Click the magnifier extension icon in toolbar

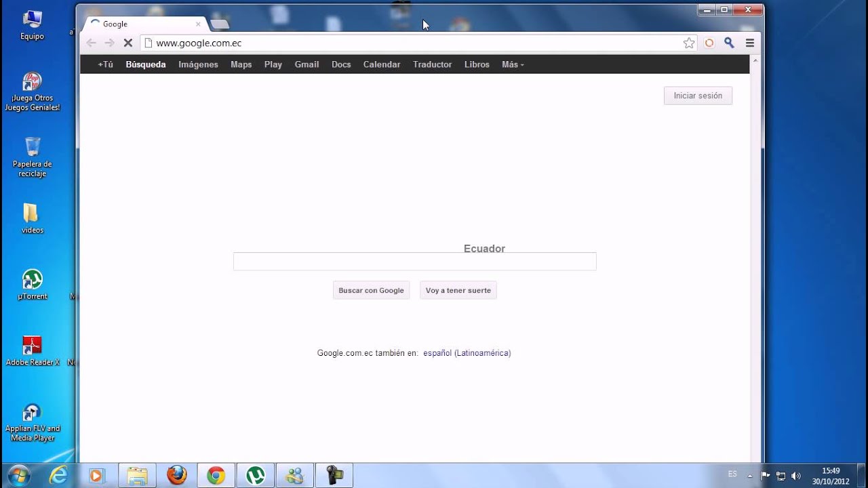pos(729,43)
